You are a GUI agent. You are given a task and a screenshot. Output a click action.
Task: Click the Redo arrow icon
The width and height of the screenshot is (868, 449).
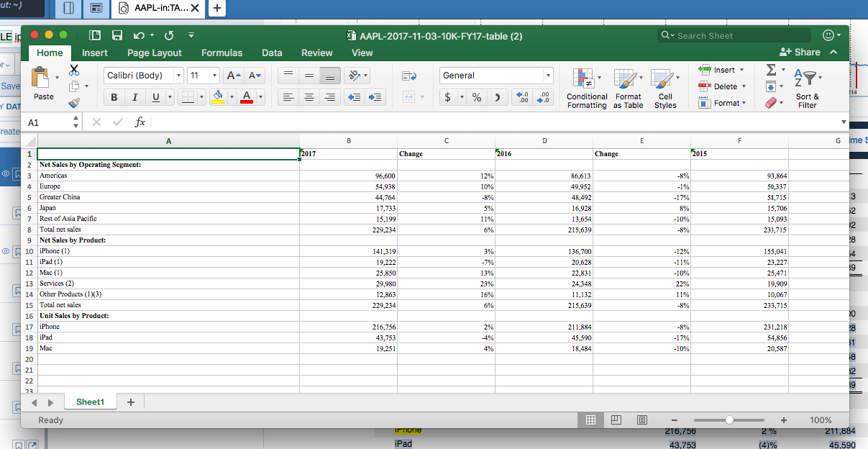tap(169, 35)
